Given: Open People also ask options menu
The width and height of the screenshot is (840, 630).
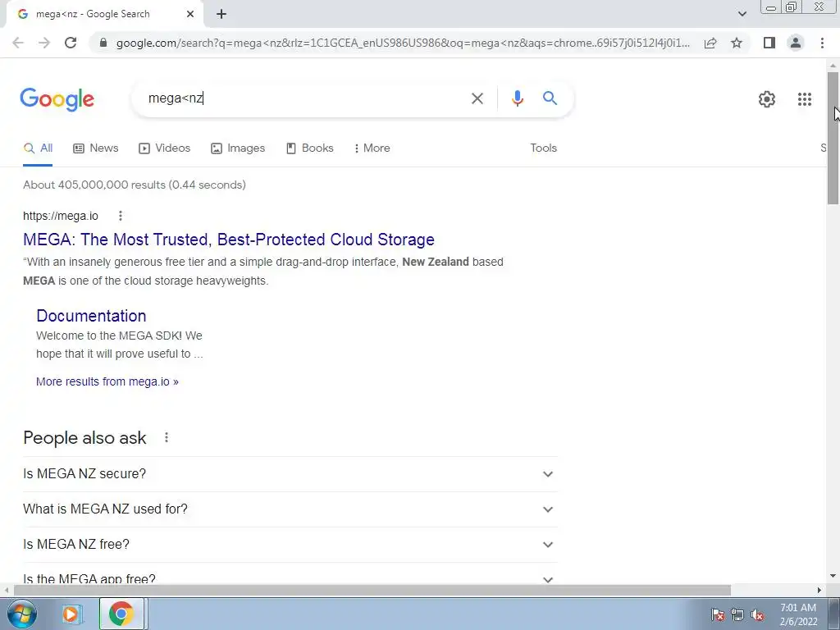Looking at the screenshot, I should (167, 438).
